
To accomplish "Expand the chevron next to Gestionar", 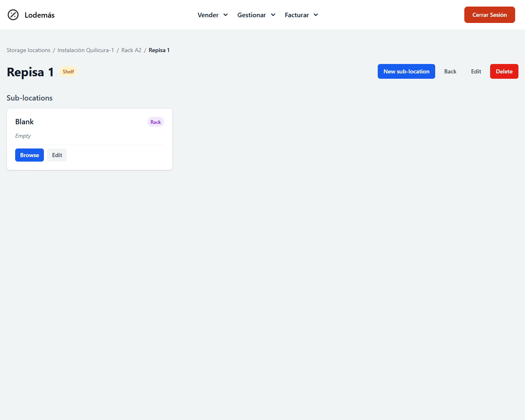I will point(273,15).
